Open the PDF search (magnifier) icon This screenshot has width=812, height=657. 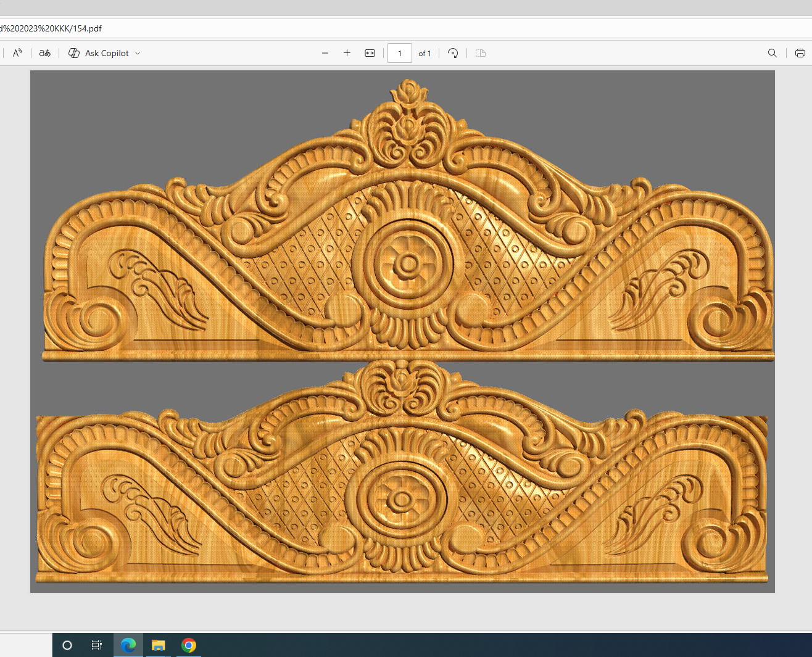tap(772, 53)
